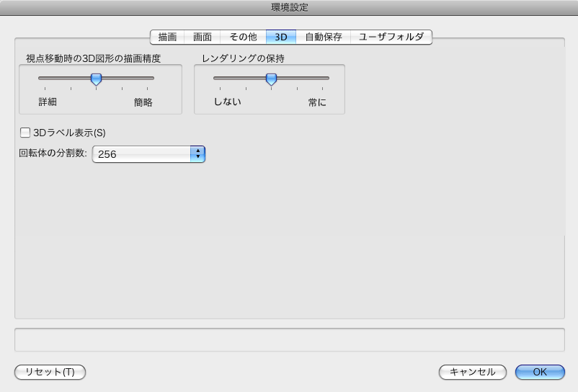Open the 回転体の分割数 dropdown showing 256
Screen dimensions: 578x392
coord(149,154)
